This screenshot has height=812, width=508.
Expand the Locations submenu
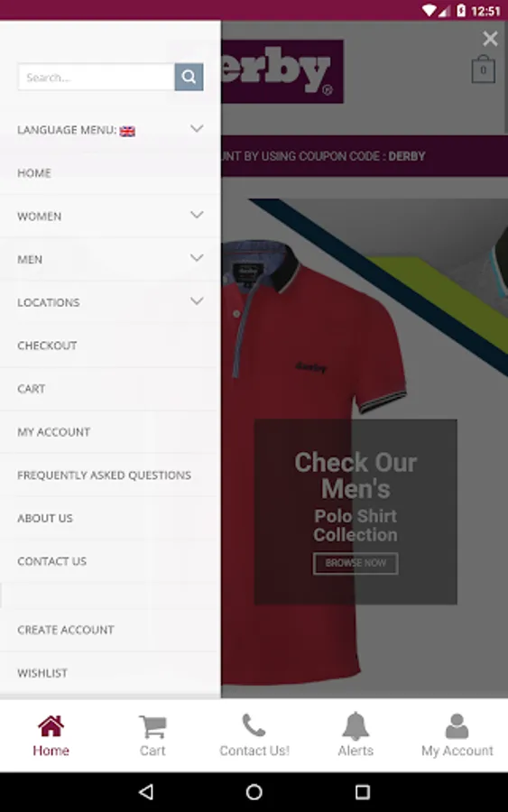(197, 300)
